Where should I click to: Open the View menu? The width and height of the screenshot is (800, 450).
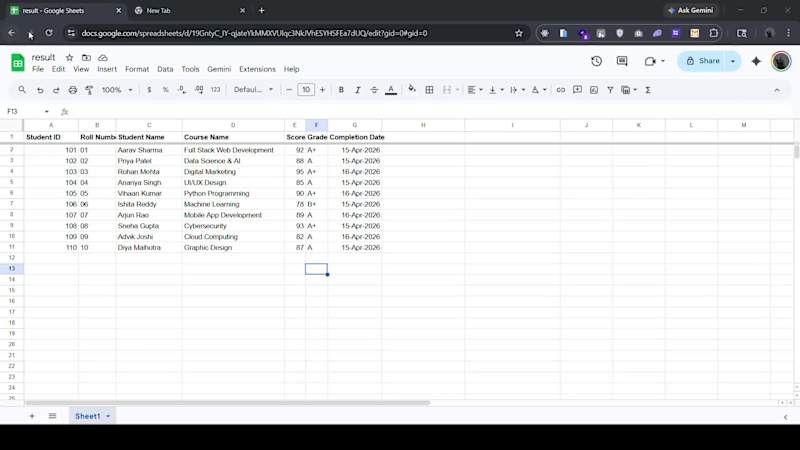tap(81, 69)
